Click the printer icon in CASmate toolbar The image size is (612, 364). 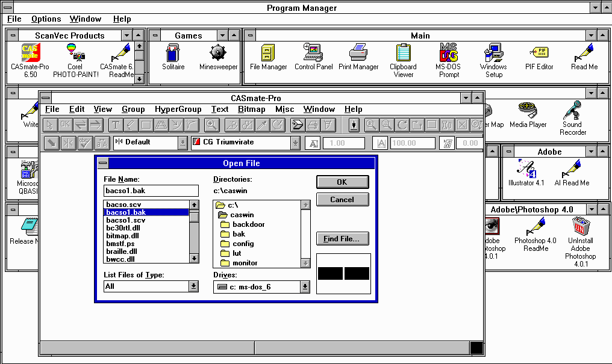pos(313,125)
